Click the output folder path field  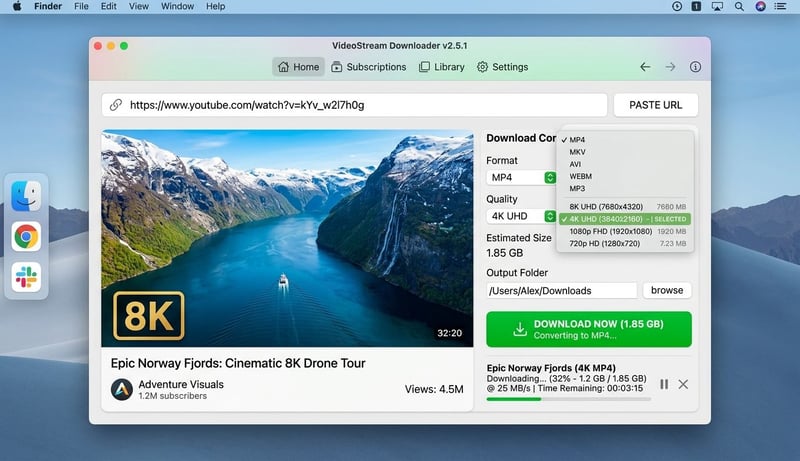(x=561, y=291)
